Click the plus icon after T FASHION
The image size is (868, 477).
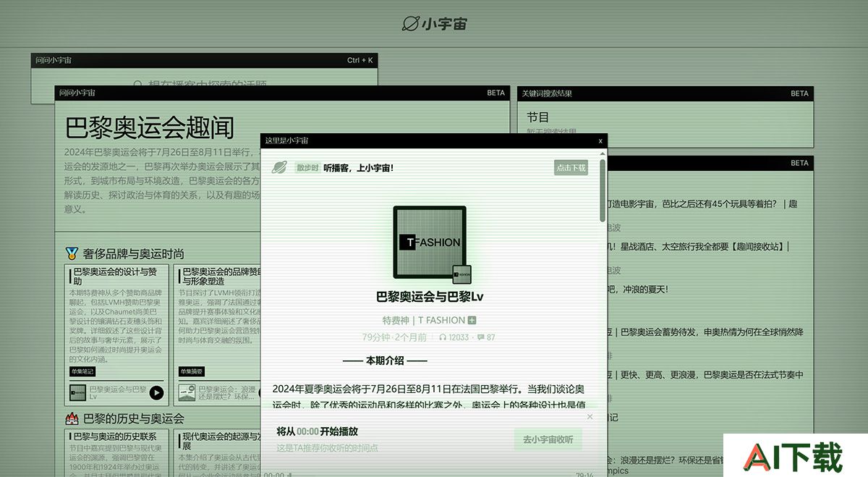(x=472, y=320)
